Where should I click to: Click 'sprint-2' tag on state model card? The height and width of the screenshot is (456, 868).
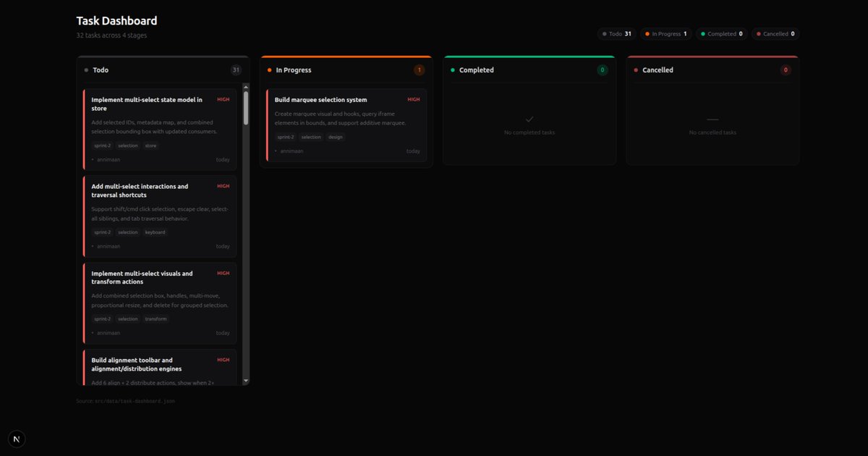102,145
